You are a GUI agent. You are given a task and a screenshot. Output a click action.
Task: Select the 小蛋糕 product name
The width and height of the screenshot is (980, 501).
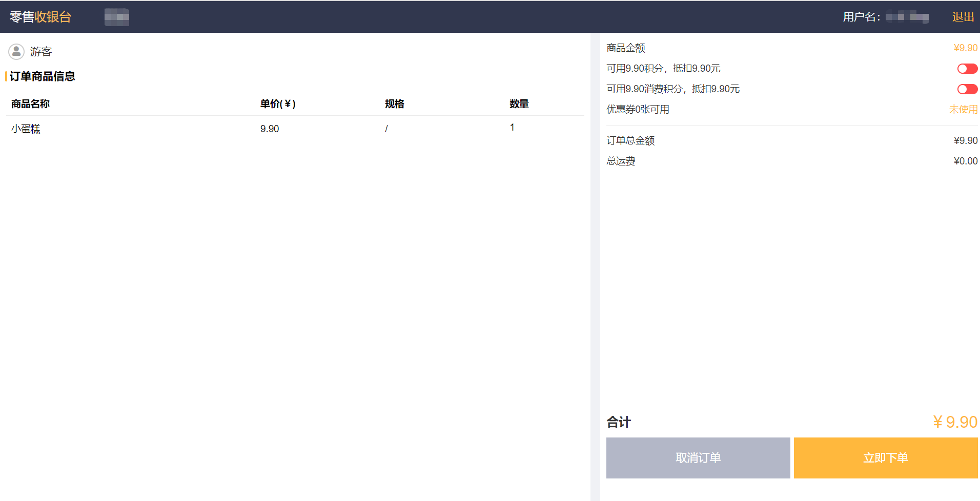pyautogui.click(x=26, y=129)
